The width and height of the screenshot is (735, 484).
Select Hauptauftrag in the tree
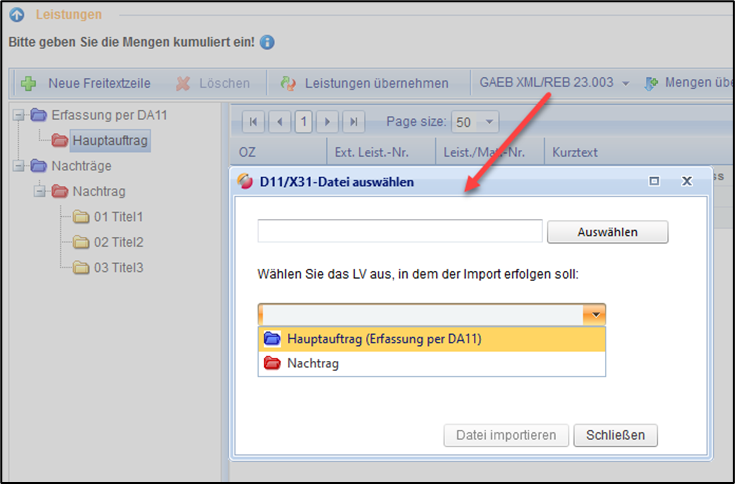[x=109, y=141]
